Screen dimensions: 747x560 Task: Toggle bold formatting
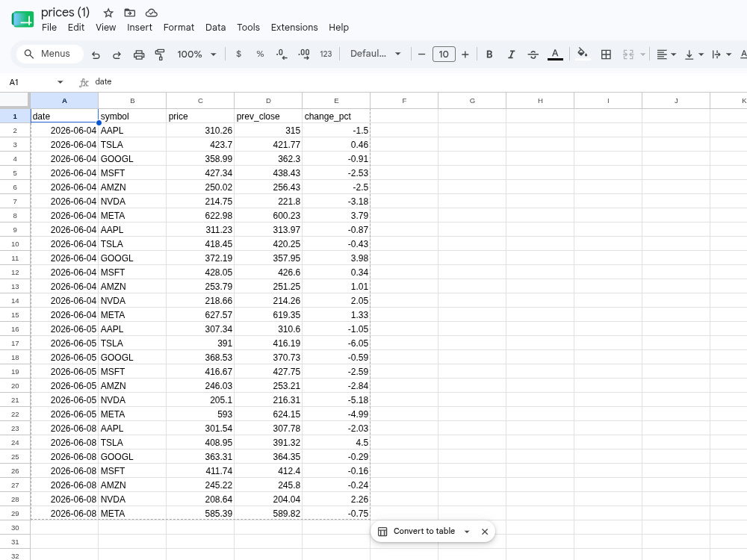point(489,55)
